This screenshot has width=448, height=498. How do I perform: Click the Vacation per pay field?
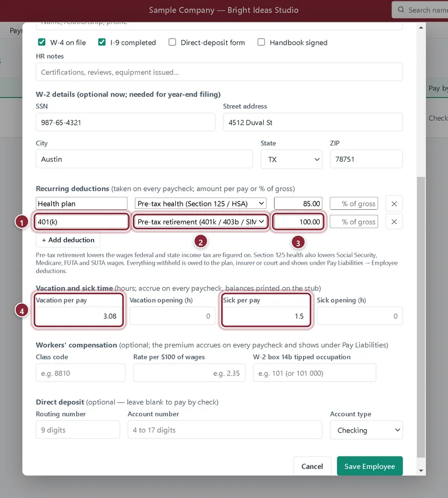(x=78, y=316)
